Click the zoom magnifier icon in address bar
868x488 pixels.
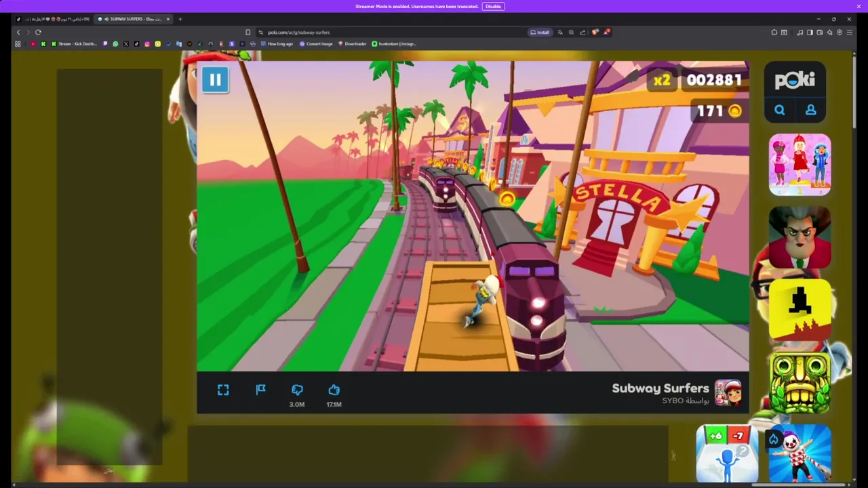[x=571, y=32]
